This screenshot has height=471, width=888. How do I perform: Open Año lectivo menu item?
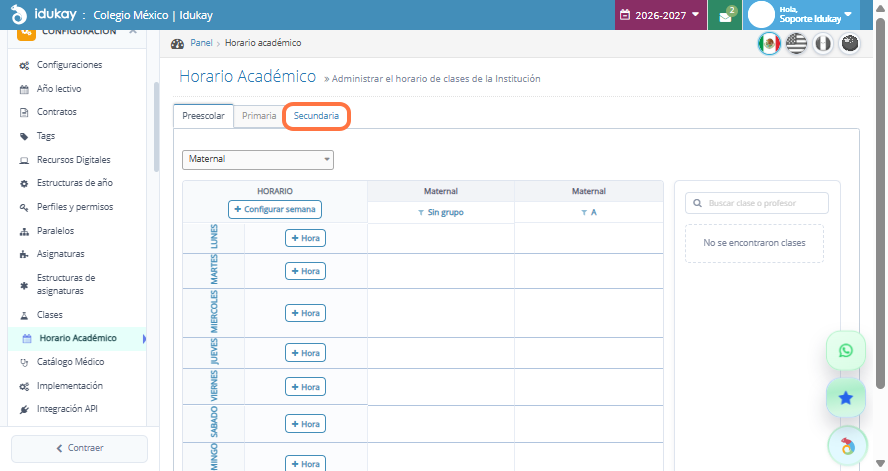click(x=59, y=89)
